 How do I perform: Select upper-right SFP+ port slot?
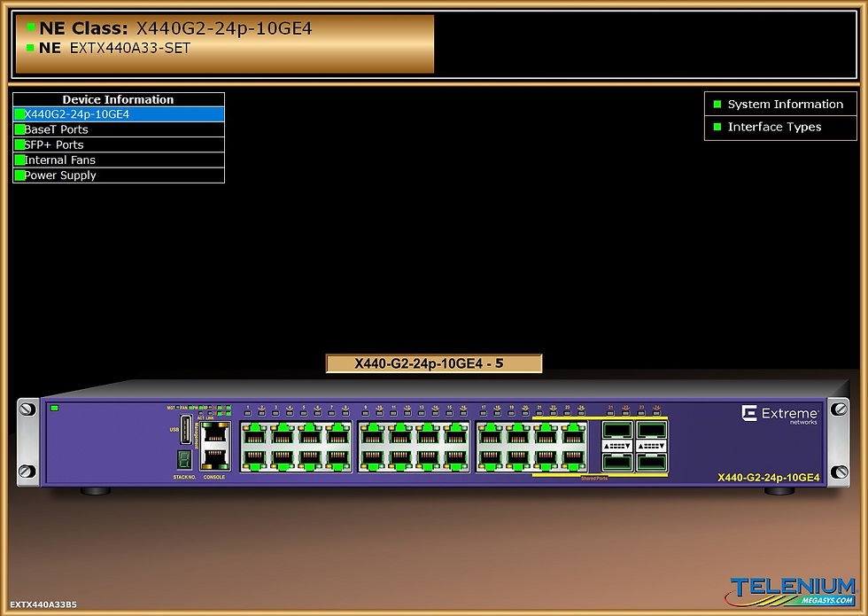coord(652,429)
